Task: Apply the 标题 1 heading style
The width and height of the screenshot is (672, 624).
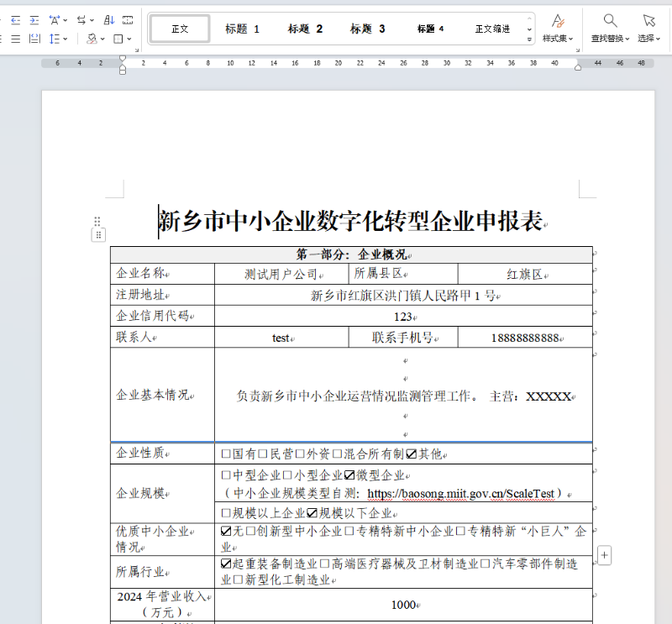Action: click(242, 29)
